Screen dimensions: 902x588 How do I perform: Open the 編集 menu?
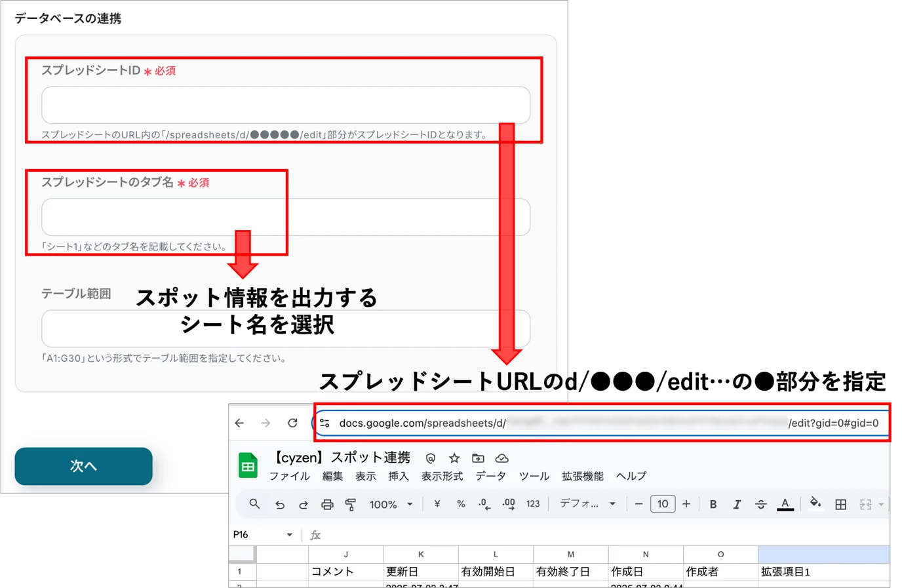point(332,476)
